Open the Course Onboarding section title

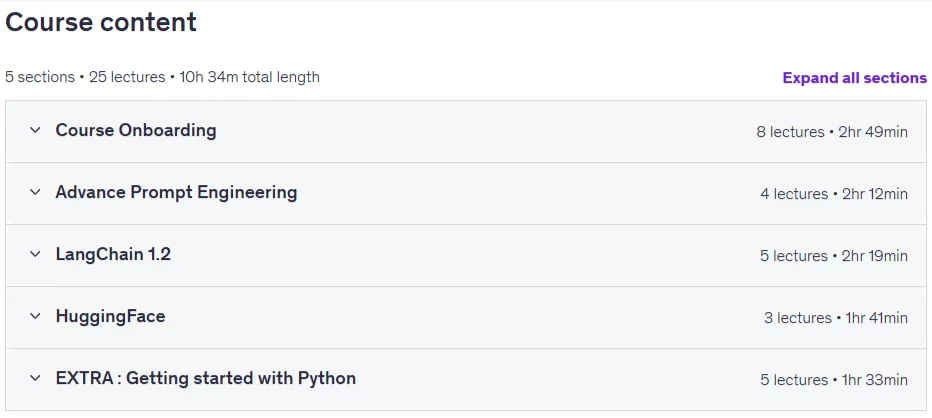click(x=136, y=130)
